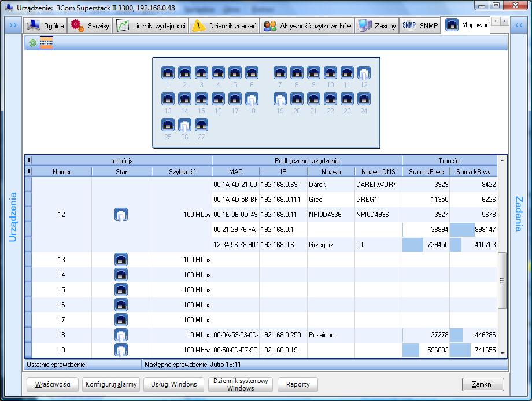The height and width of the screenshot is (401, 532).
Task: Sort by the MAC column header
Action: pyautogui.click(x=236, y=172)
